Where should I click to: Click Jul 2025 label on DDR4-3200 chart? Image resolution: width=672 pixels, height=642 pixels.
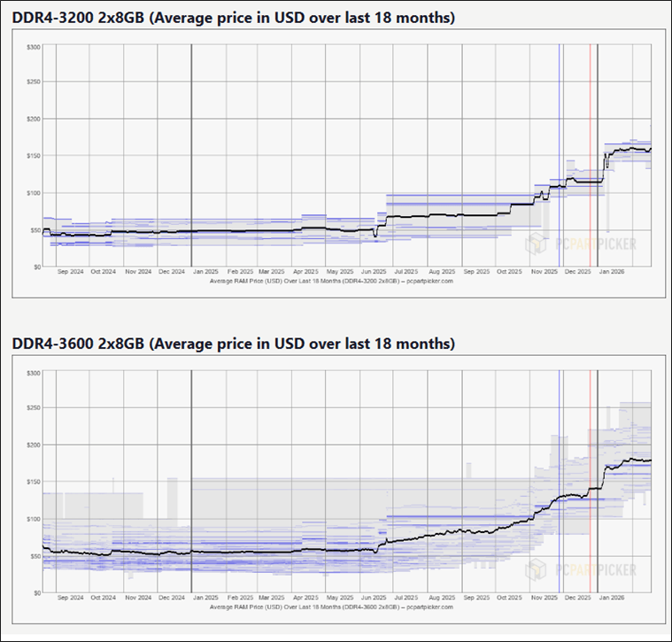406,272
